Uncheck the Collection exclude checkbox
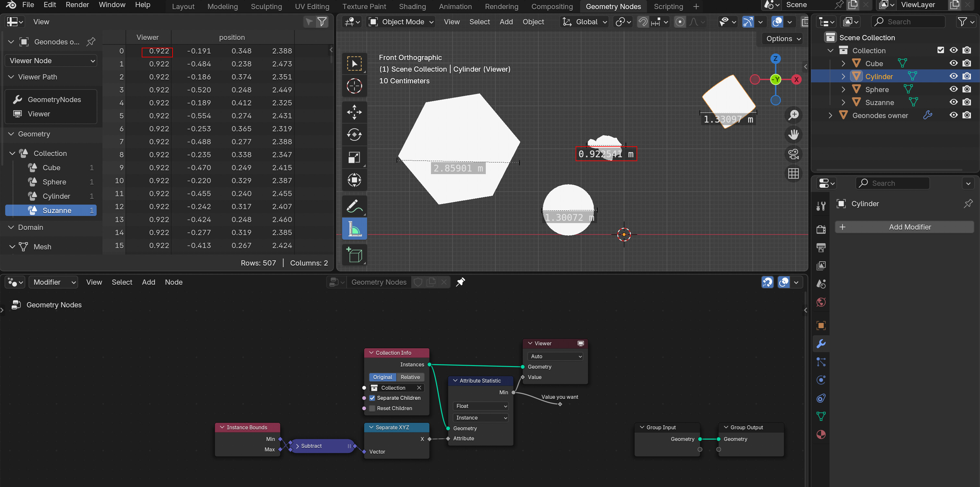980x487 pixels. click(940, 50)
